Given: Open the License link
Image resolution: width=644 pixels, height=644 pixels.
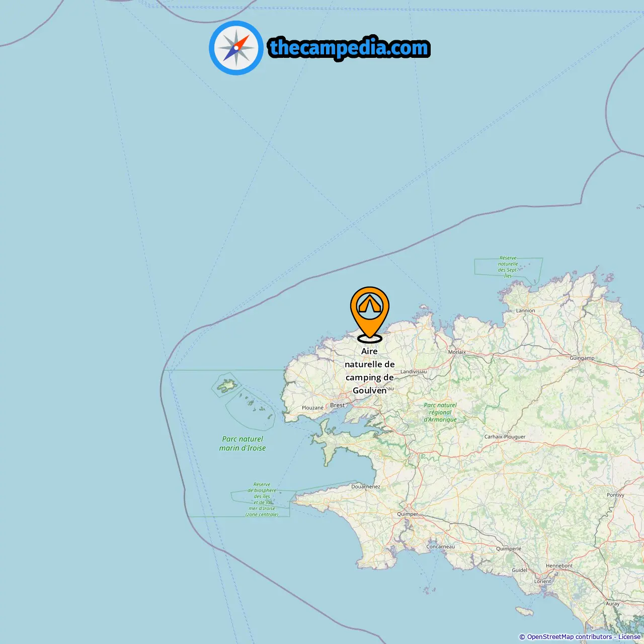Looking at the screenshot, I should [x=629, y=637].
